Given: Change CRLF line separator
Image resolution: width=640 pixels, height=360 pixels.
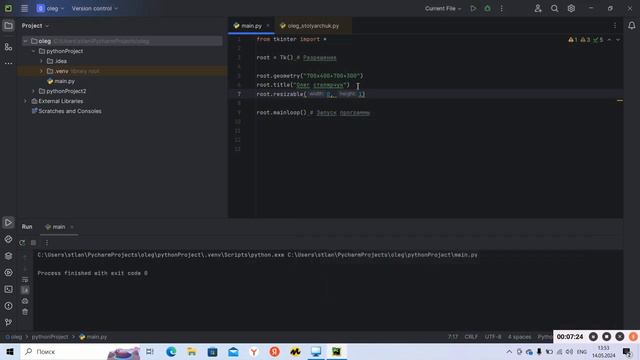Looking at the screenshot, I should pyautogui.click(x=471, y=337).
